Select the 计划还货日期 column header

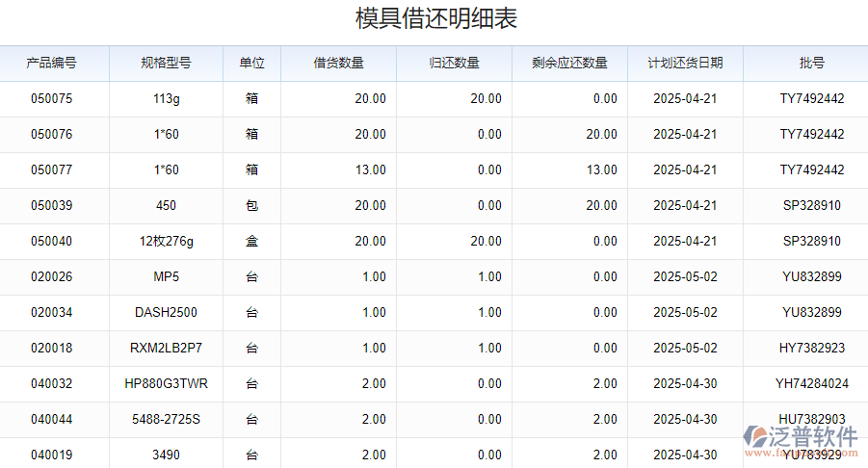pos(685,64)
